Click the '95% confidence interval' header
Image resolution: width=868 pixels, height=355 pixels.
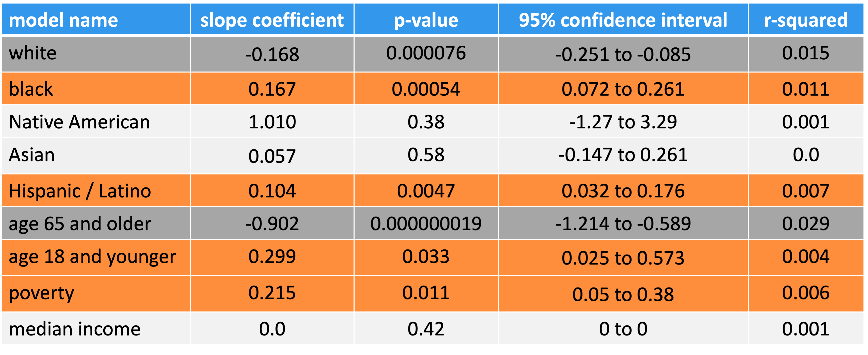pos(623,20)
